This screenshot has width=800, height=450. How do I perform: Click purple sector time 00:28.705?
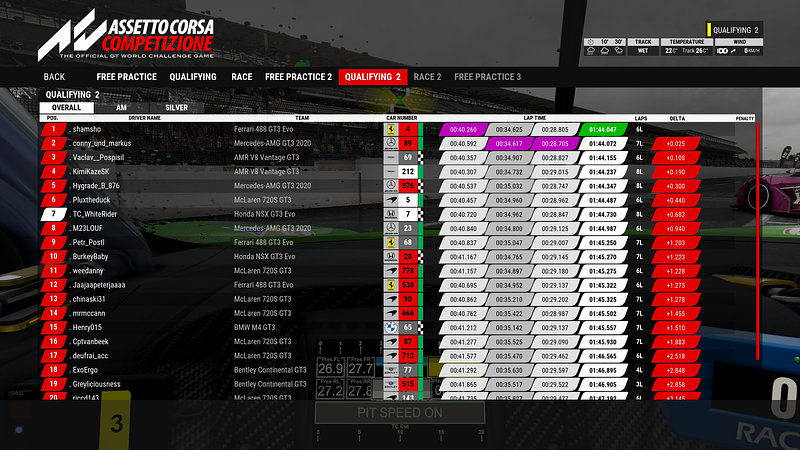coord(555,144)
